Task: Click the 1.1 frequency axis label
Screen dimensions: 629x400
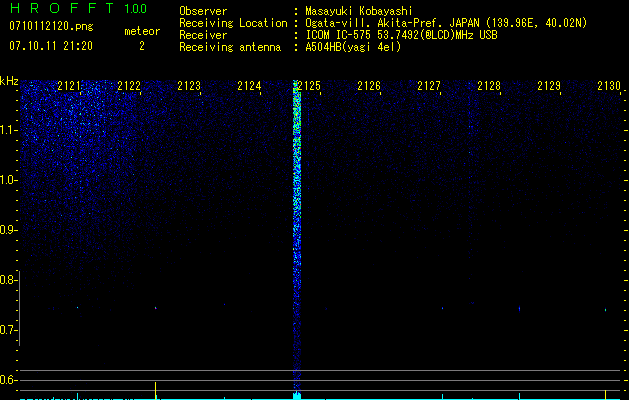Action: [8, 130]
